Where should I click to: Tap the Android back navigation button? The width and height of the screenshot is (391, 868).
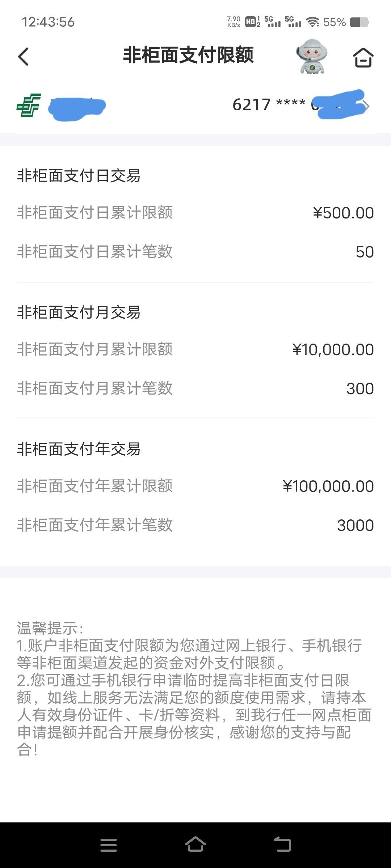[x=282, y=844]
